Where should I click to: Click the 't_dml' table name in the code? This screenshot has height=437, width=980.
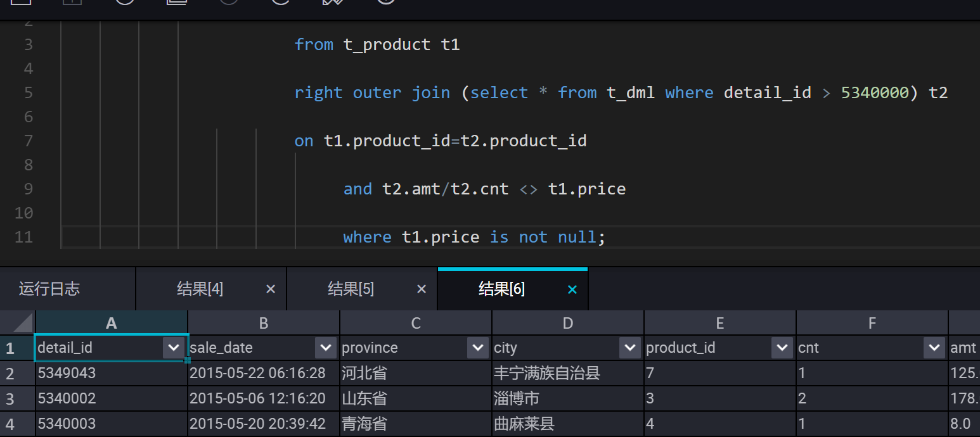631,92
